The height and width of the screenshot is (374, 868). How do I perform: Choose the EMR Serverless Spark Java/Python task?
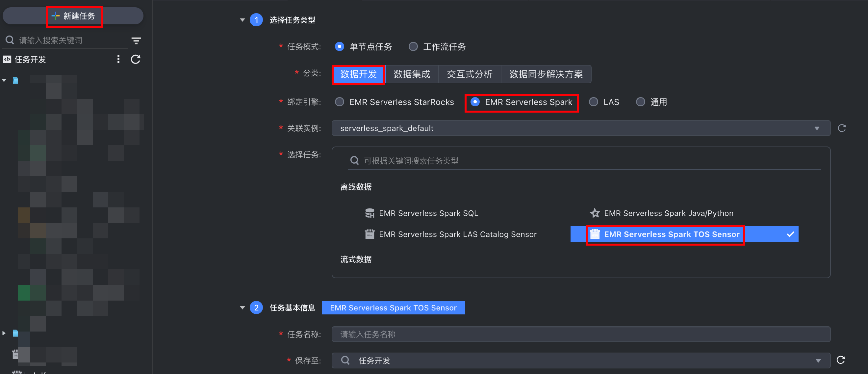click(x=668, y=213)
